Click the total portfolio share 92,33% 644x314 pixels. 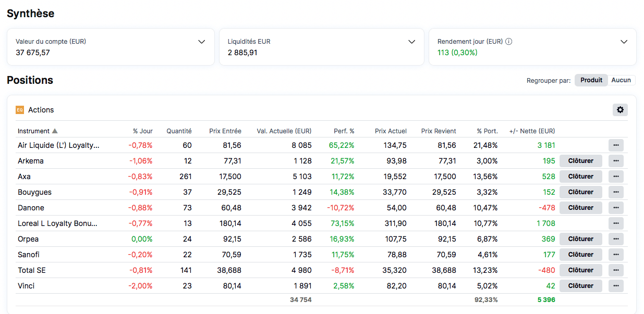486,300
